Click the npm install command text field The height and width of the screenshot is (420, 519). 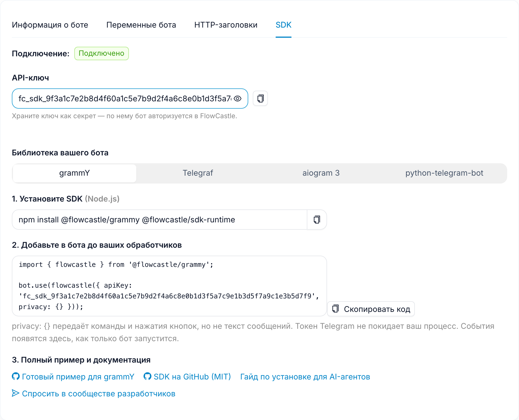coord(159,220)
